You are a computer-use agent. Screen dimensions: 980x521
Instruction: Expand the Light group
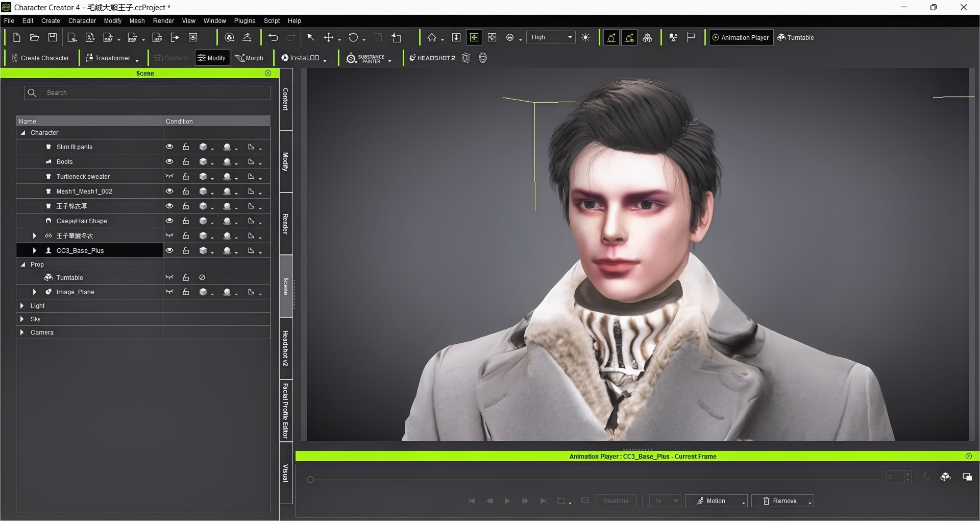pos(22,306)
